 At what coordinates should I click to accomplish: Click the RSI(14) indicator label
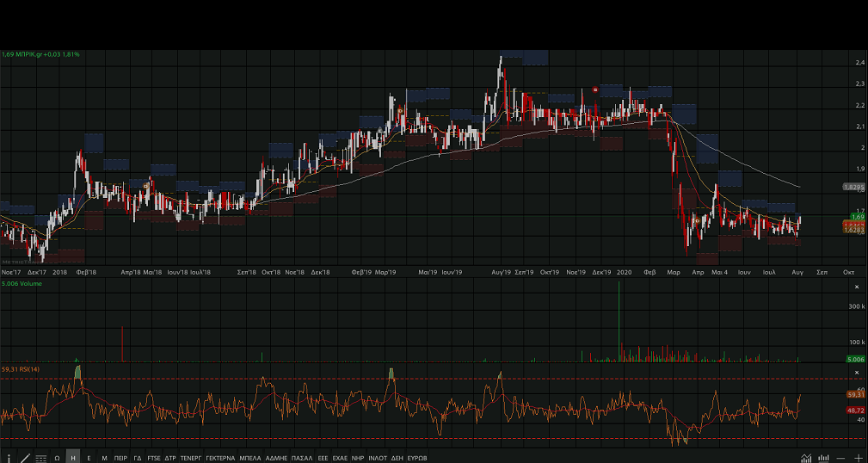tap(21, 369)
